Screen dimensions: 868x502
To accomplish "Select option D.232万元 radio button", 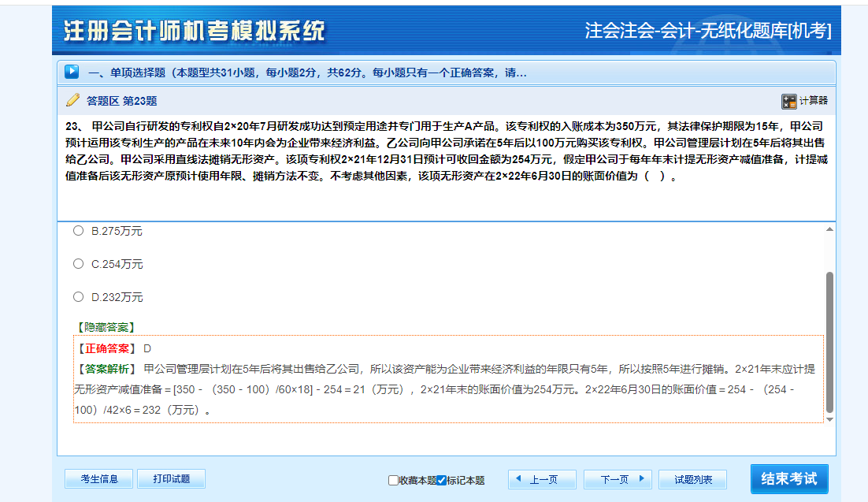I will tap(78, 297).
